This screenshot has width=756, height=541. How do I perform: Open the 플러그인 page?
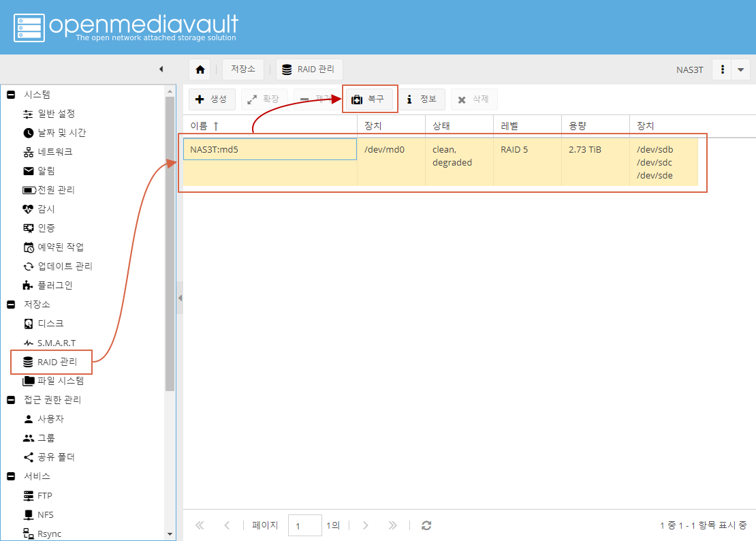48,285
